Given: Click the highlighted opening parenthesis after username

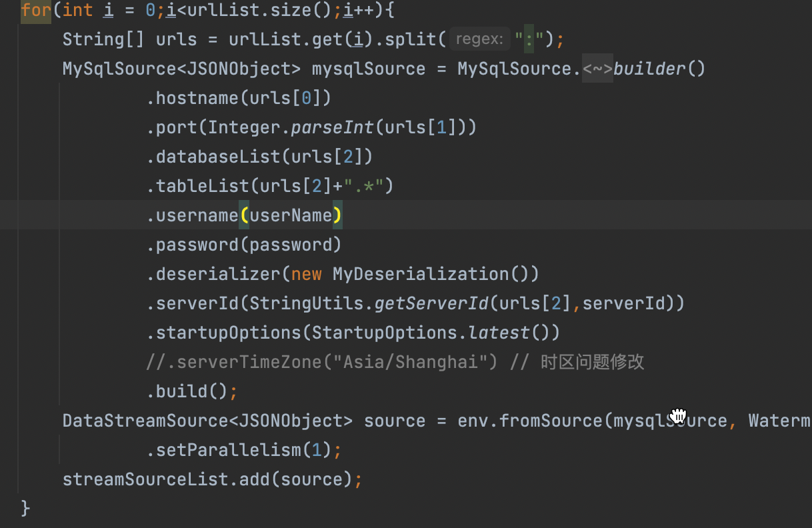Looking at the screenshot, I should 244,215.
